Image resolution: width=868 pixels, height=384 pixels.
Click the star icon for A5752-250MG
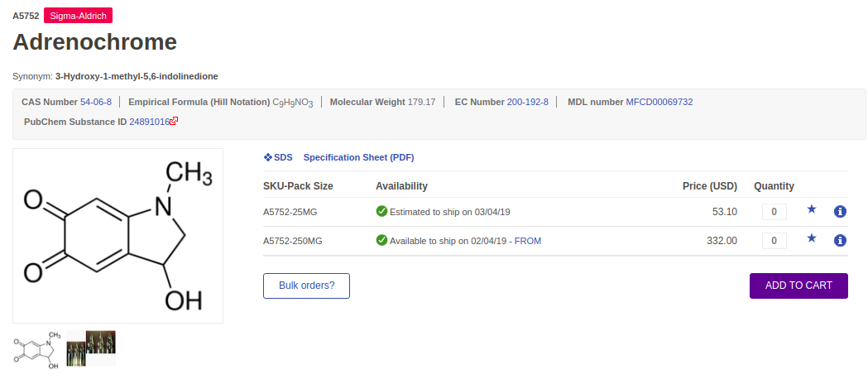(x=811, y=239)
